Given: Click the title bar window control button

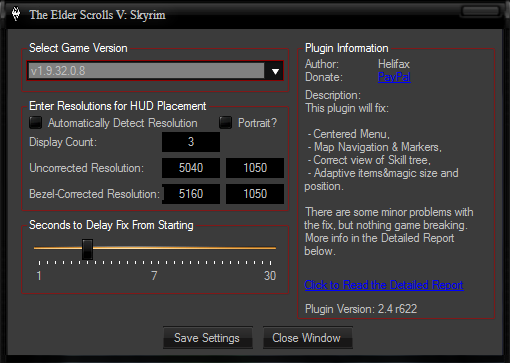Looking at the screenshot, I should pyautogui.click(x=480, y=11).
